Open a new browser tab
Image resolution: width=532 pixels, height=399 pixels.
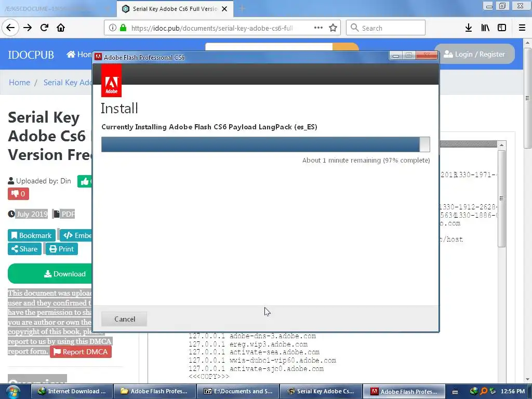click(242, 9)
